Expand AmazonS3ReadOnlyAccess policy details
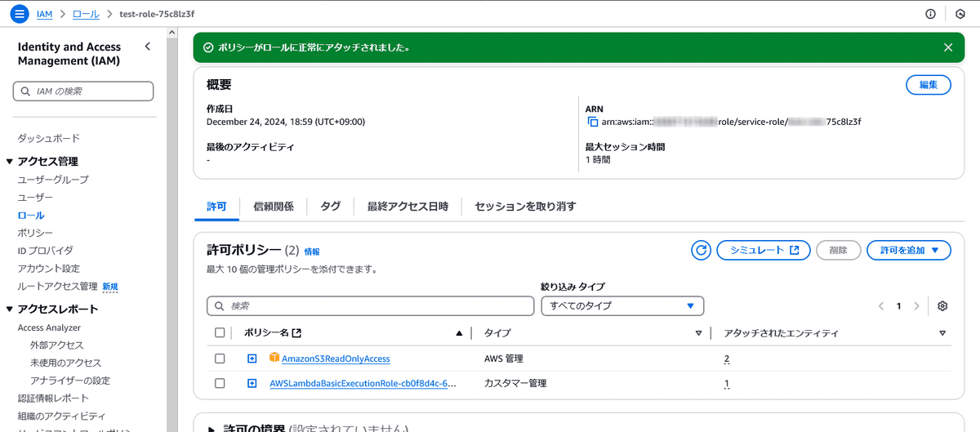The image size is (980, 432). [252, 359]
